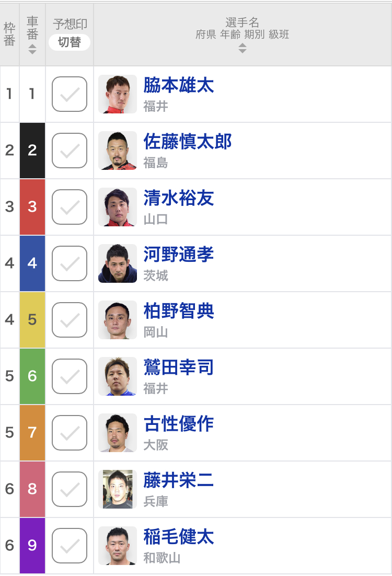This screenshot has width=392, height=576.
Task: Select the blue car number 4 cell
Action: click(x=32, y=263)
